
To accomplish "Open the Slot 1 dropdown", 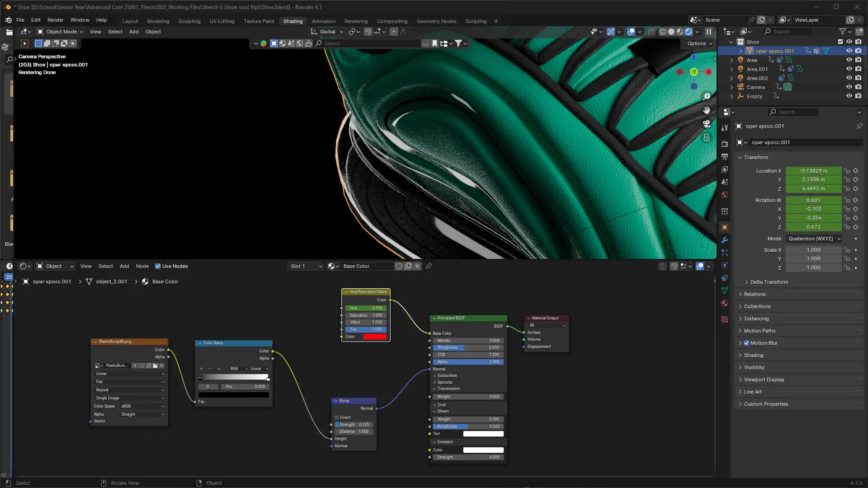I will coord(306,266).
